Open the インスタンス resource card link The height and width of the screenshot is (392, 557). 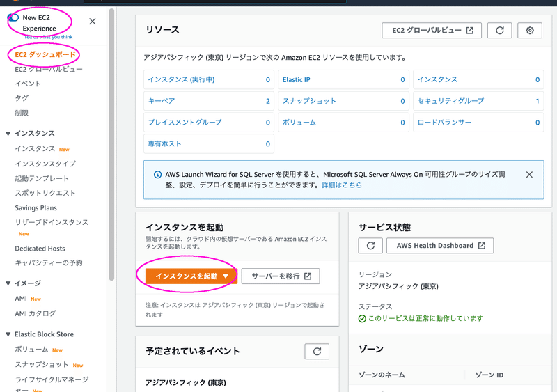(437, 79)
